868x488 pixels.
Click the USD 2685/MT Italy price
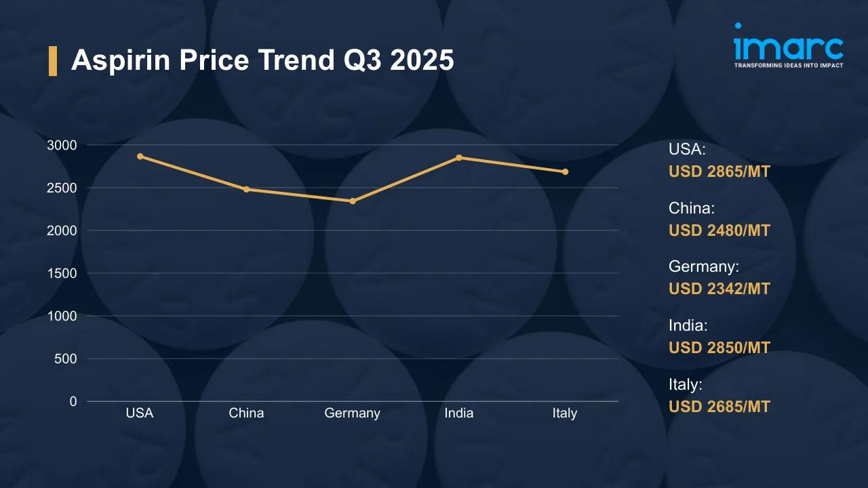click(719, 407)
